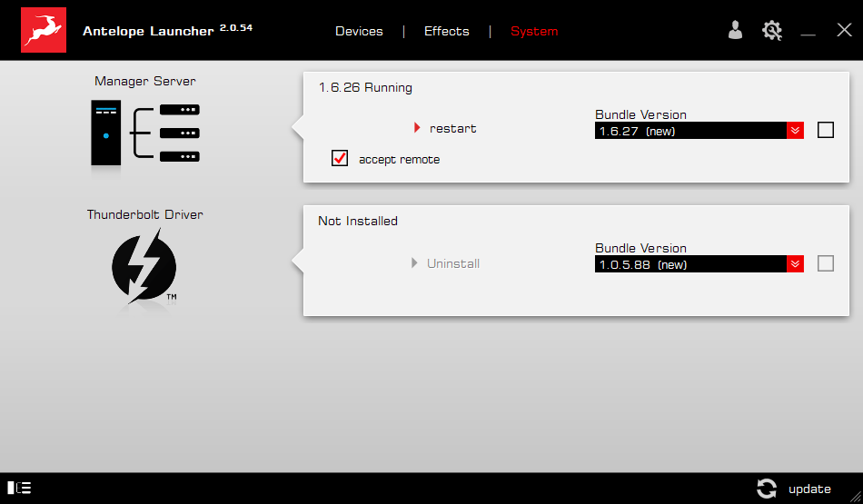Switch to the Effects tab
Viewport: 863px width, 504px height.
446,32
